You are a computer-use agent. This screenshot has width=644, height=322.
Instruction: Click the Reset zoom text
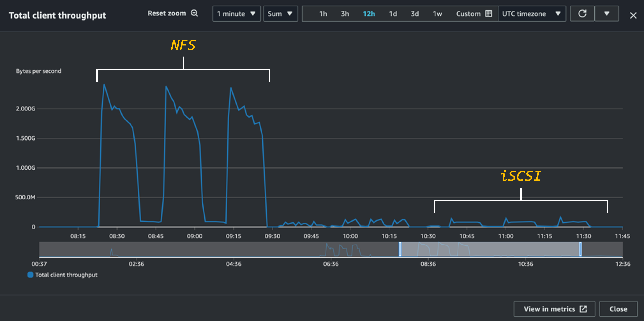(x=167, y=13)
